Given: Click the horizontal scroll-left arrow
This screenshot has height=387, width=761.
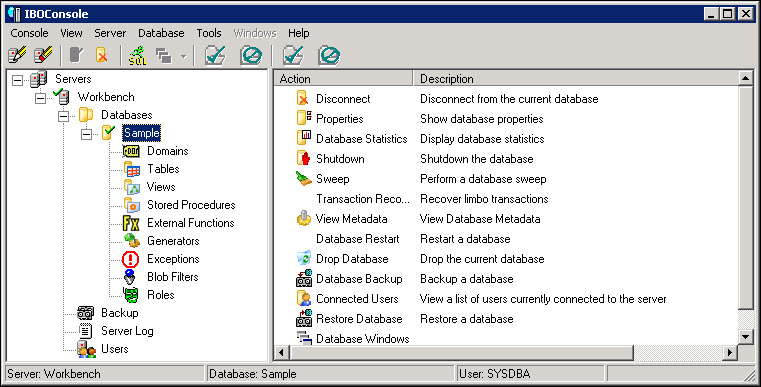Looking at the screenshot, I should point(282,353).
